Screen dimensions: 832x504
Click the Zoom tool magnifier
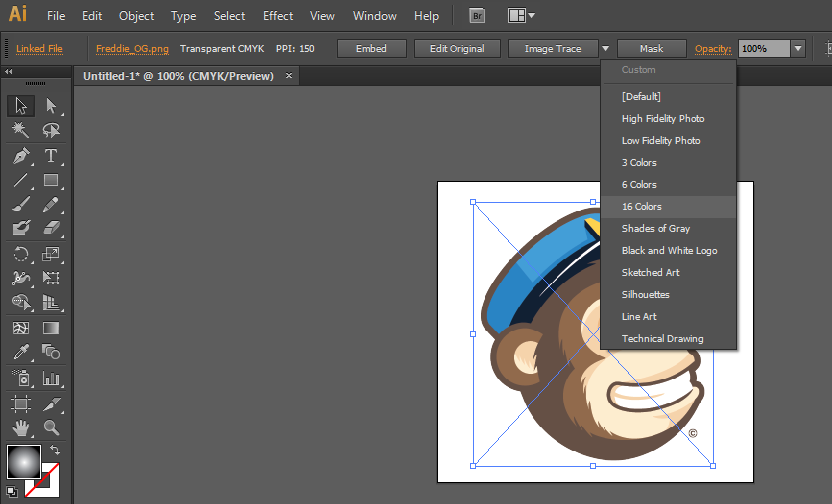(51, 428)
